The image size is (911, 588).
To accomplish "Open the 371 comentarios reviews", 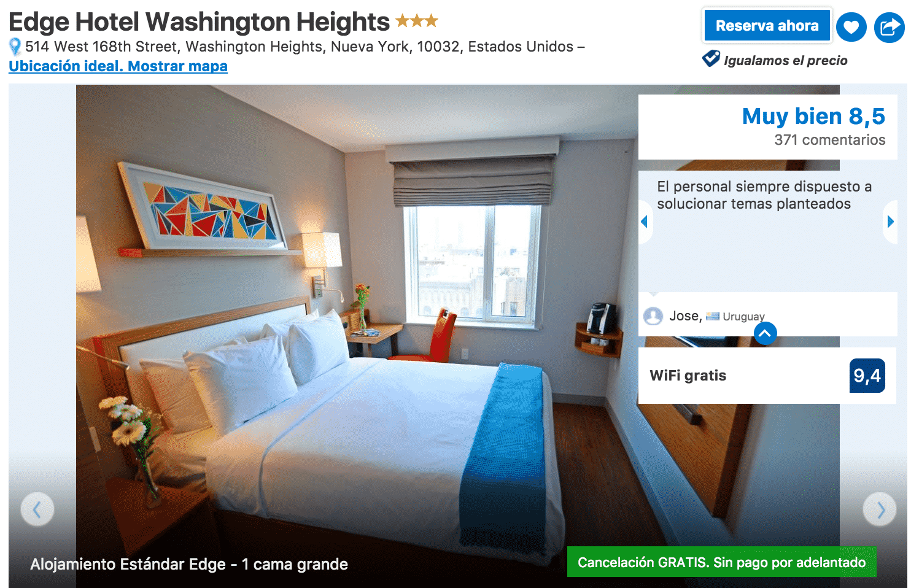I will pos(829,140).
